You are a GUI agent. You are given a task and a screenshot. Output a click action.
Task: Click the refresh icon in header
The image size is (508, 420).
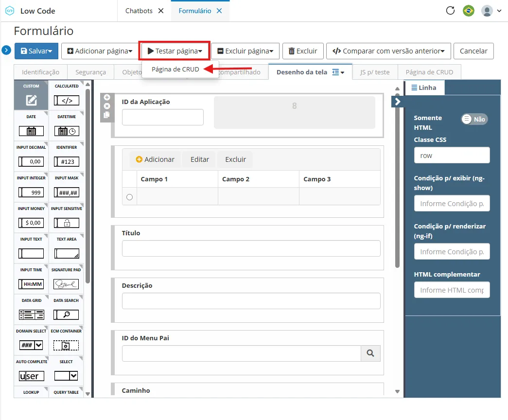tap(450, 11)
